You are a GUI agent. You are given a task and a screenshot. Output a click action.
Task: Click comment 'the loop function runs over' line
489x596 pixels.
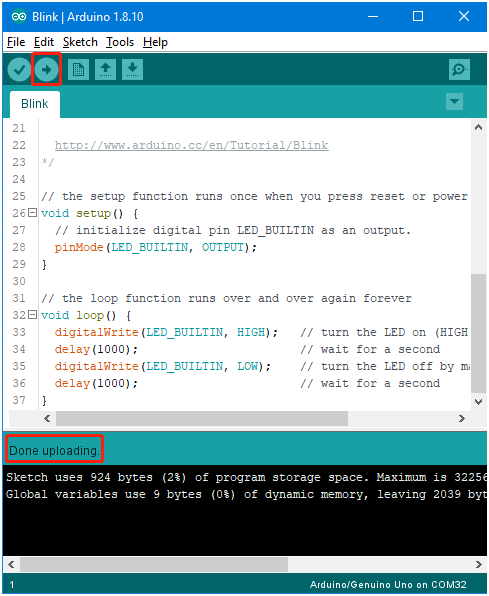[x=226, y=298]
